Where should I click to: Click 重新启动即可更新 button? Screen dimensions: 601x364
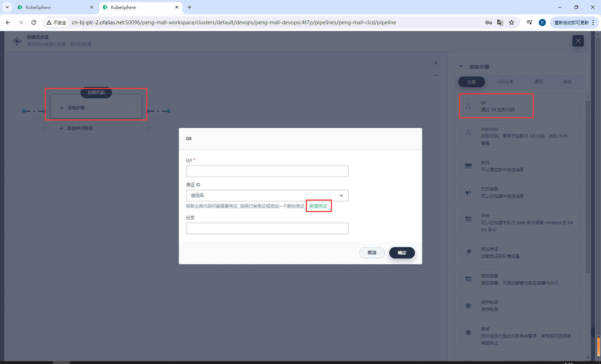pos(572,23)
